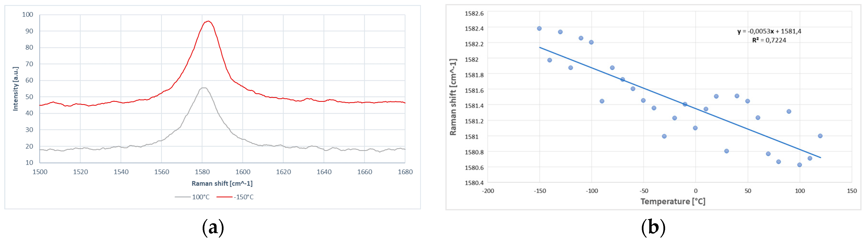This screenshot has height=242, width=868.
Task: Click the "1581.6" y-axis tick label
Action: (x=474, y=91)
